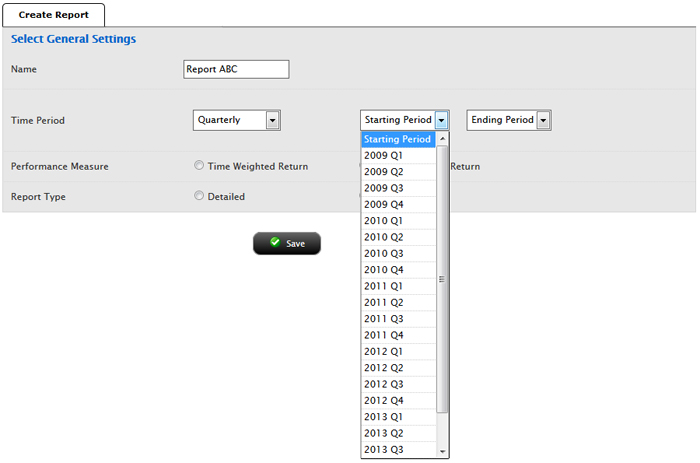Click the scroll up arrow in list
700x463 pixels.
click(x=443, y=138)
